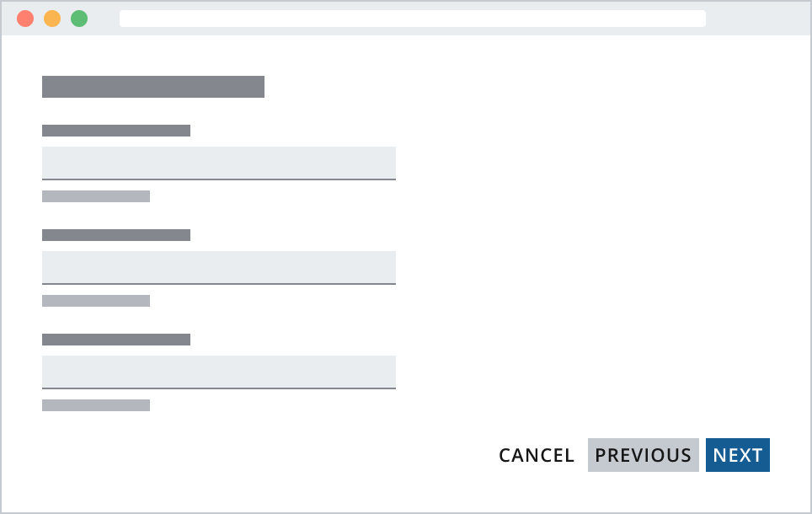This screenshot has width=812, height=514.
Task: Click the empty form background area
Action: point(590,253)
